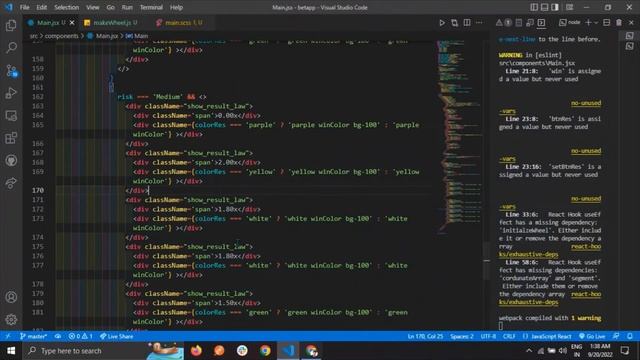Click Ln 170, Col 25 cursor position indicator
This screenshot has height=360, width=640.
(425, 336)
